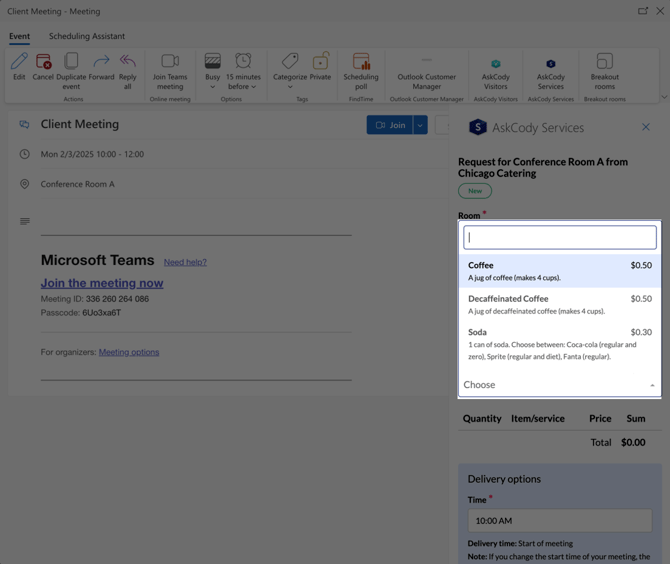This screenshot has width=670, height=564.
Task: Click the Price column header
Action: [x=600, y=419]
